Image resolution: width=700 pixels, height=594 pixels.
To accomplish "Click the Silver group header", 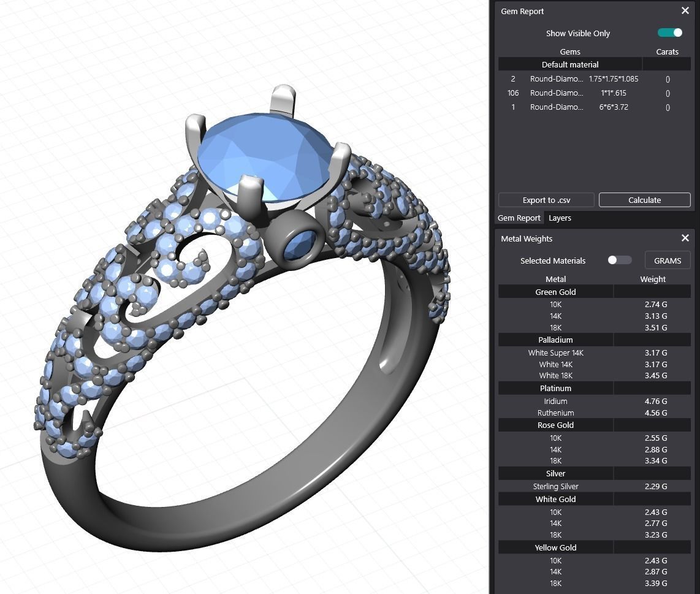I will point(594,473).
